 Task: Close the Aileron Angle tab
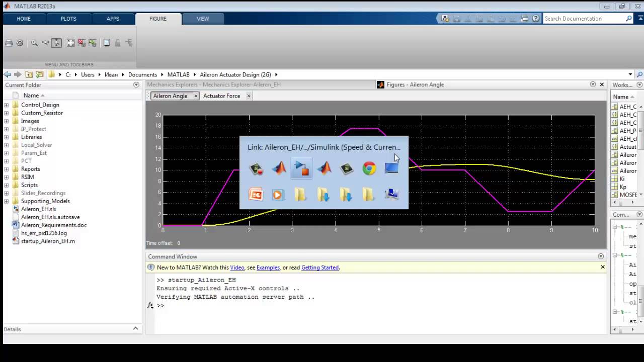[196, 96]
